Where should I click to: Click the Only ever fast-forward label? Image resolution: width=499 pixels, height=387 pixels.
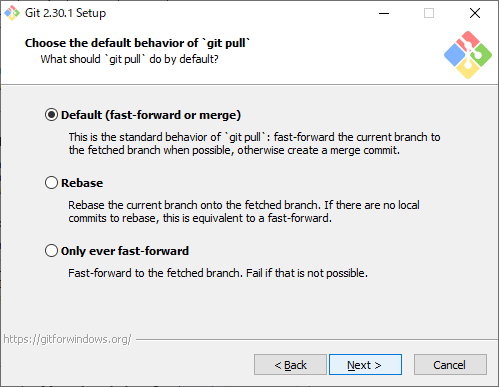point(125,251)
